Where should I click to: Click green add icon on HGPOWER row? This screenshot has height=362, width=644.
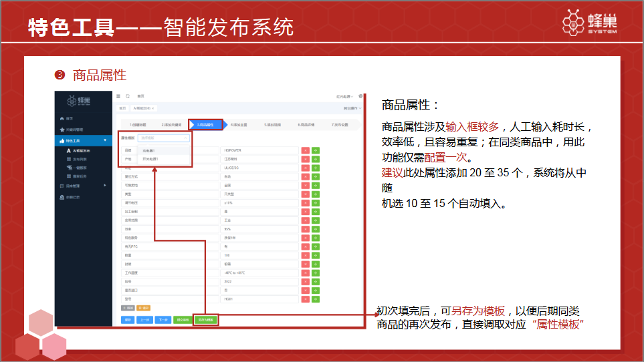click(316, 150)
